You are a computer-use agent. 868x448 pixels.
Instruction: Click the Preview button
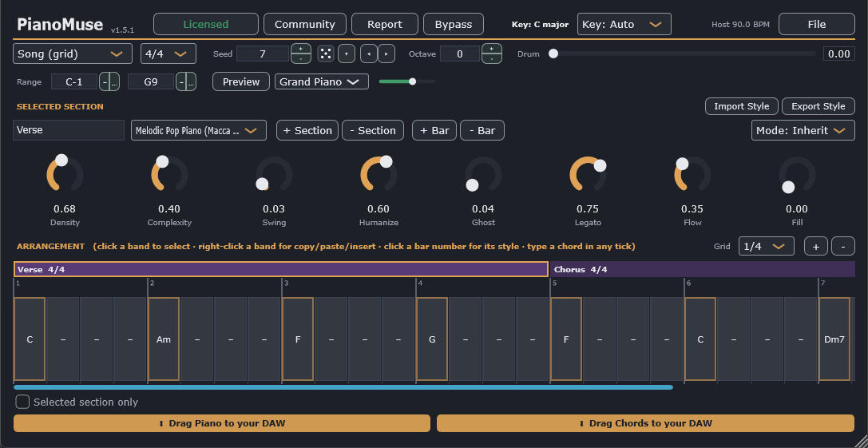point(241,81)
